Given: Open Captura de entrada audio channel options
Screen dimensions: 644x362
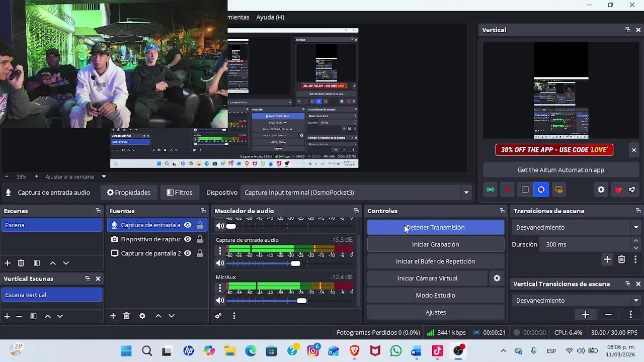Looking at the screenshot, I should coord(220,250).
